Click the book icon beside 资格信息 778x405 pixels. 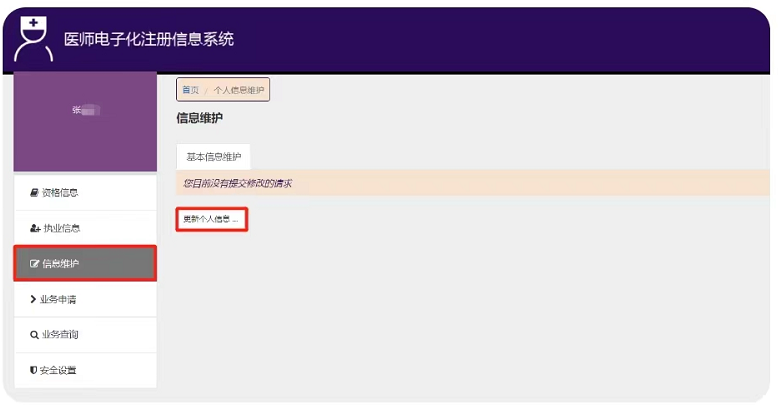[34, 192]
